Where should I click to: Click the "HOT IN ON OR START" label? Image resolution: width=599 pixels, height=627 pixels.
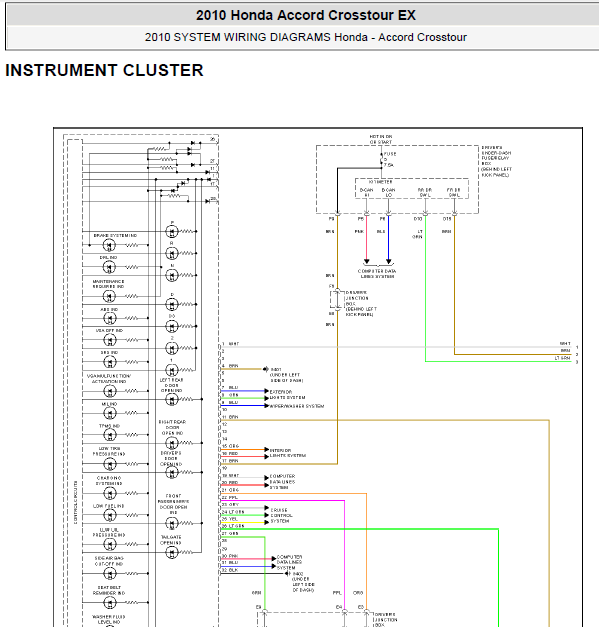point(381,140)
